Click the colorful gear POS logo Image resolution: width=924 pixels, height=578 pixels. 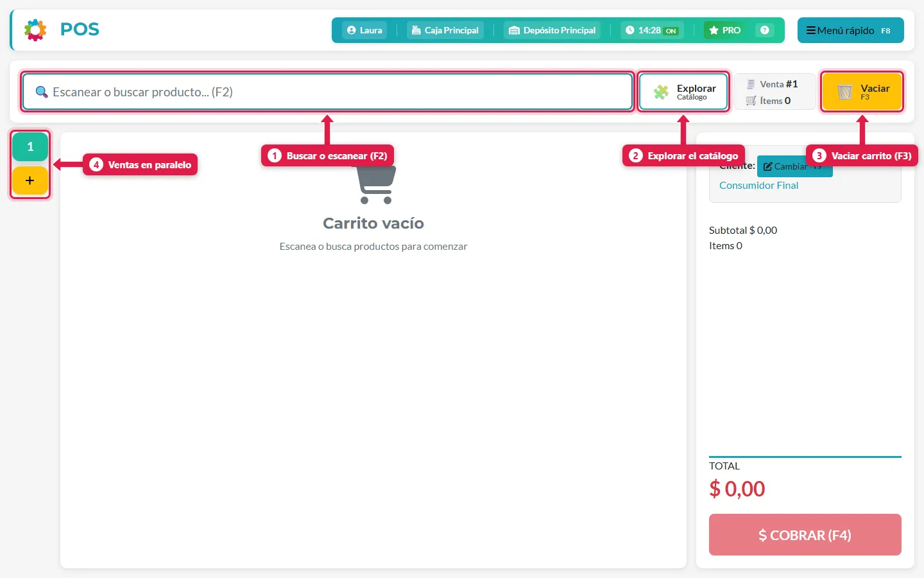35,30
